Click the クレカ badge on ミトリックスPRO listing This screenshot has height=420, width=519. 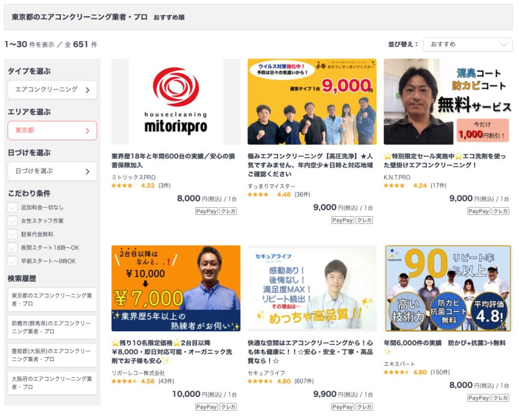(228, 211)
